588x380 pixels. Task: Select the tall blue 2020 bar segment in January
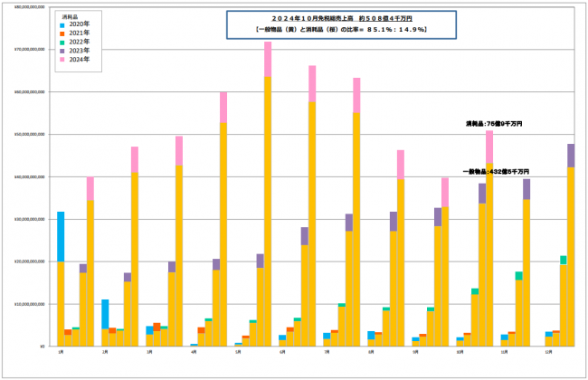(61, 236)
